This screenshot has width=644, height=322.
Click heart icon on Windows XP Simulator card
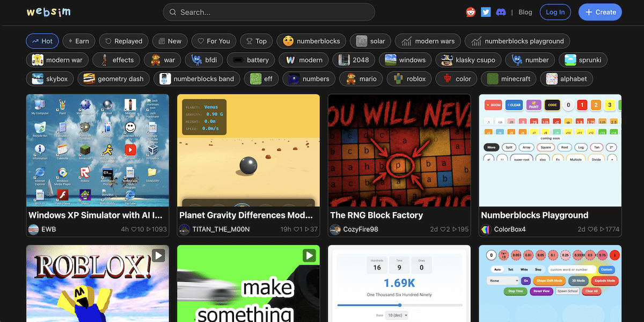pyautogui.click(x=133, y=229)
